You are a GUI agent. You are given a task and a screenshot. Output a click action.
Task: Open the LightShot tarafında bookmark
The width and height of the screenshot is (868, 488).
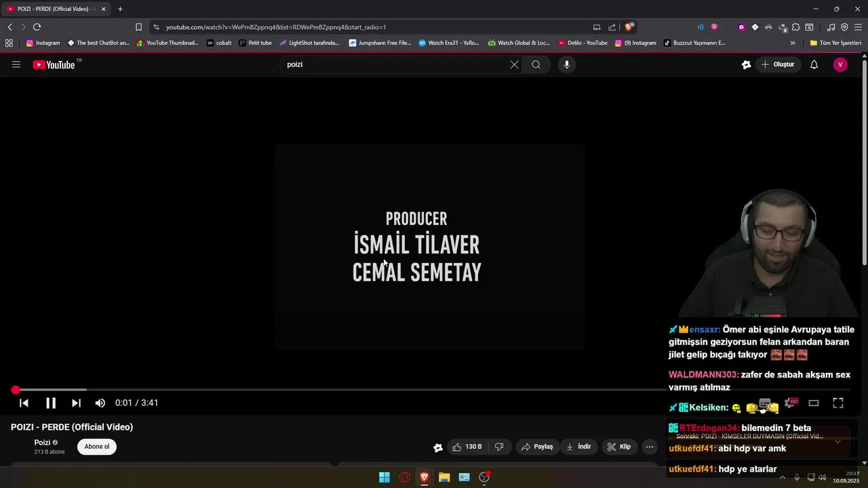point(309,43)
